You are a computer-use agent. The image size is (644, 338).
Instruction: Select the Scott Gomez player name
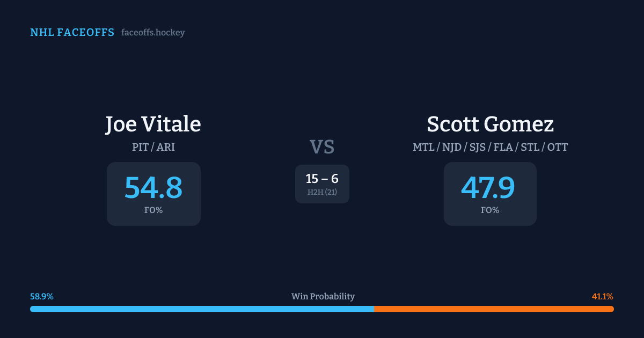490,124
